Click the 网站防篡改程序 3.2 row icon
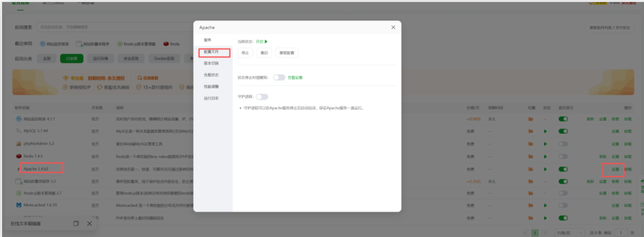 click(x=18, y=181)
